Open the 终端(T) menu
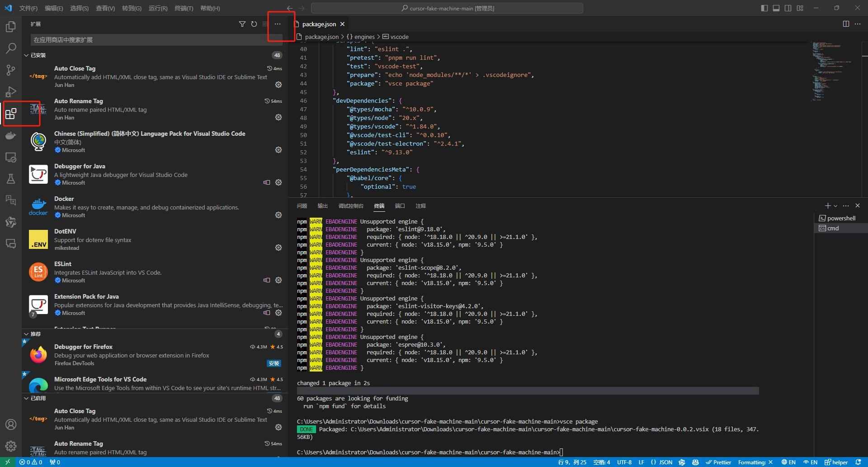Image resolution: width=868 pixels, height=467 pixels. (x=184, y=8)
